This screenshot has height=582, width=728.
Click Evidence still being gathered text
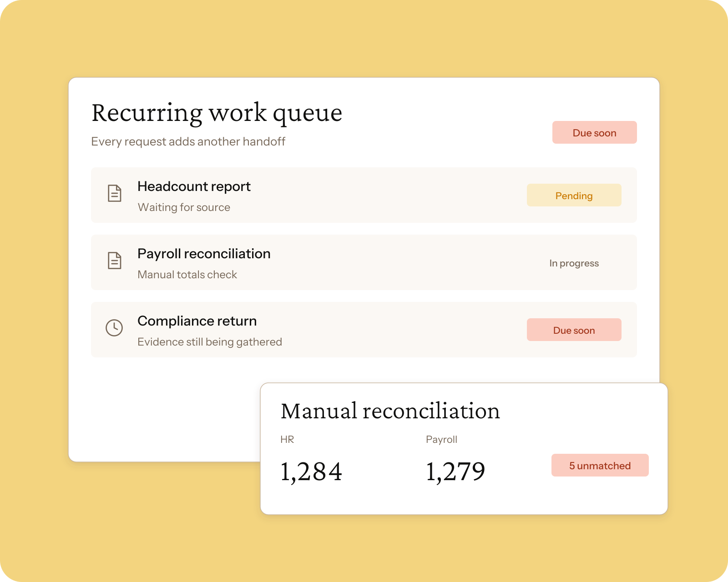tap(210, 342)
